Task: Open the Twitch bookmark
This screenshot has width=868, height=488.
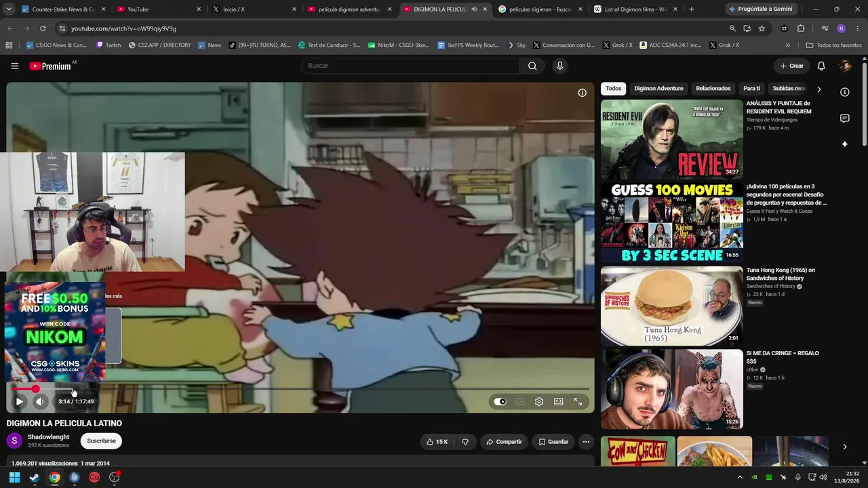Action: [x=108, y=45]
